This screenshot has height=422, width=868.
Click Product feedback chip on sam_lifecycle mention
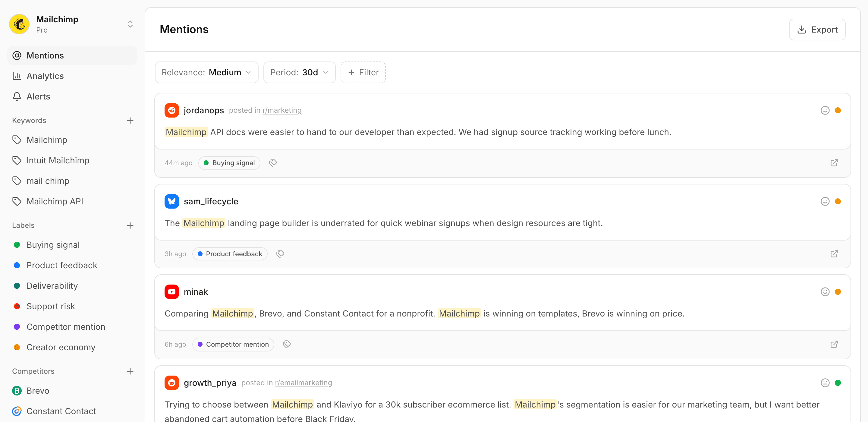[230, 254]
